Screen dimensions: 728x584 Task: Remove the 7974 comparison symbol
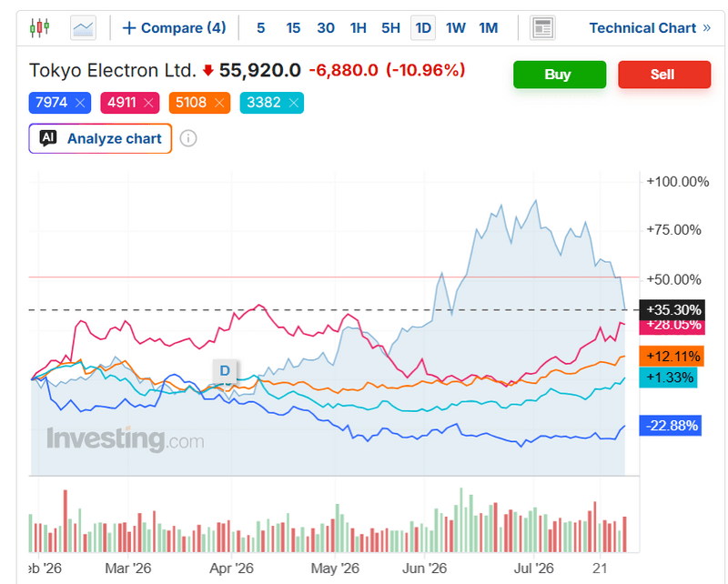click(x=80, y=103)
